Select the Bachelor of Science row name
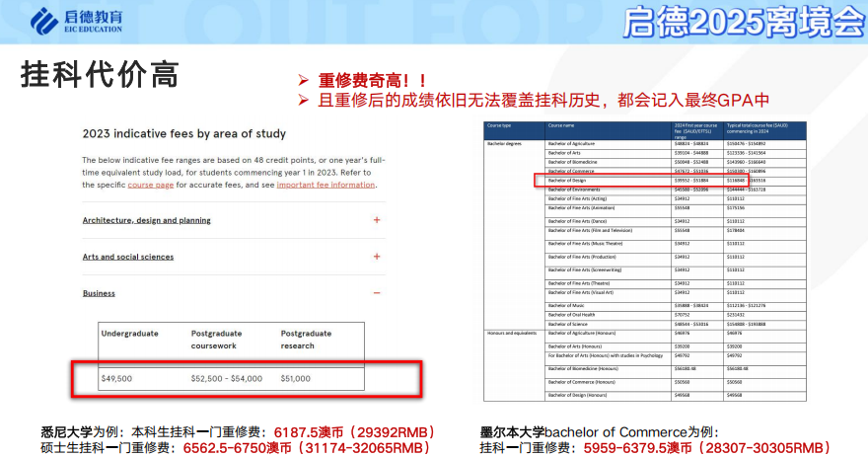Image resolution: width=868 pixels, height=458 pixels. click(x=567, y=324)
